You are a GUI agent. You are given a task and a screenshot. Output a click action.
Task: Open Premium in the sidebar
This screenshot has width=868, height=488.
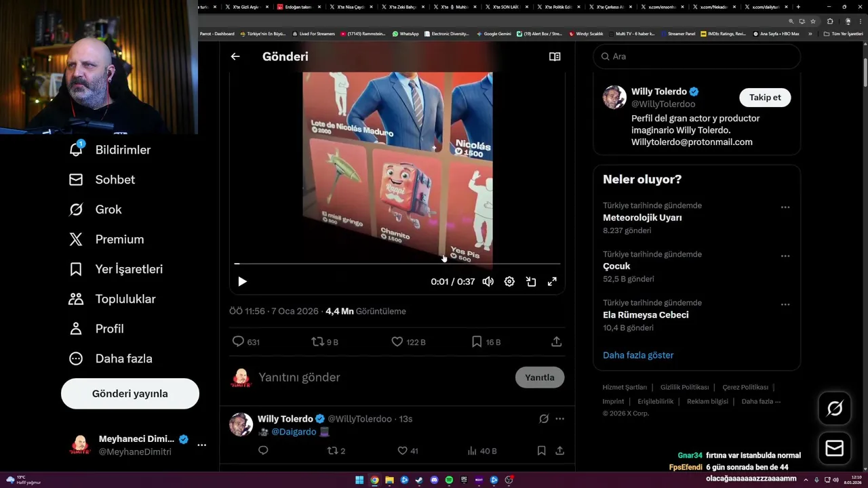(106, 239)
